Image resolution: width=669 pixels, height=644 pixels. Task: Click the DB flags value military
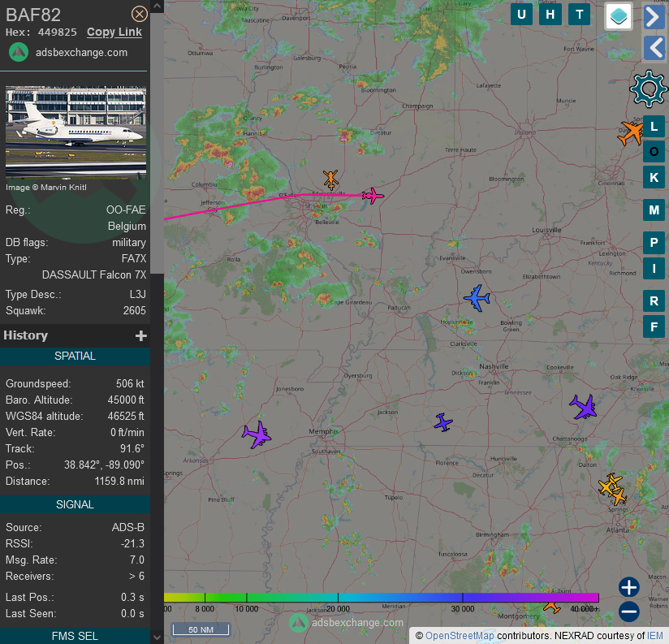click(129, 242)
